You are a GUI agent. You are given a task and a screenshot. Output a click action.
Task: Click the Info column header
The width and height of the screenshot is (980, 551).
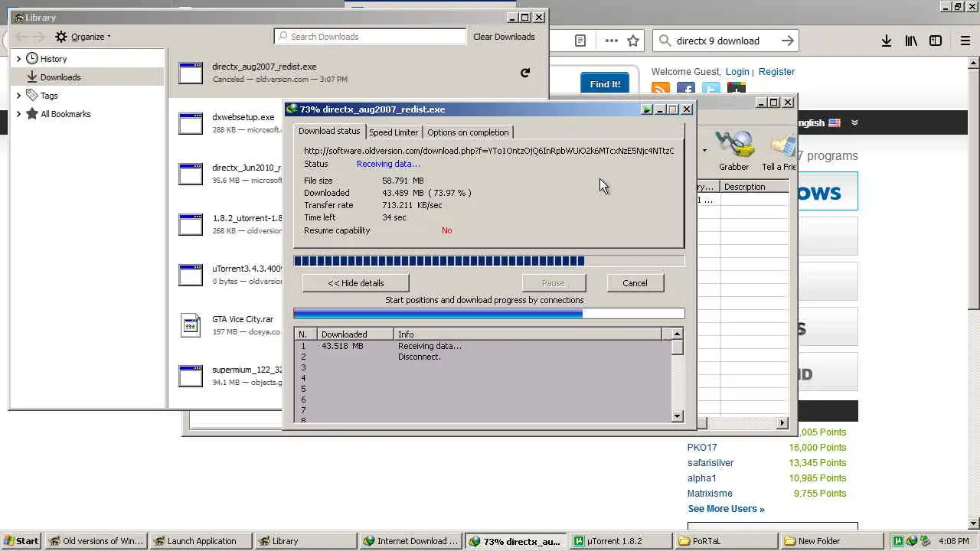[528, 334]
